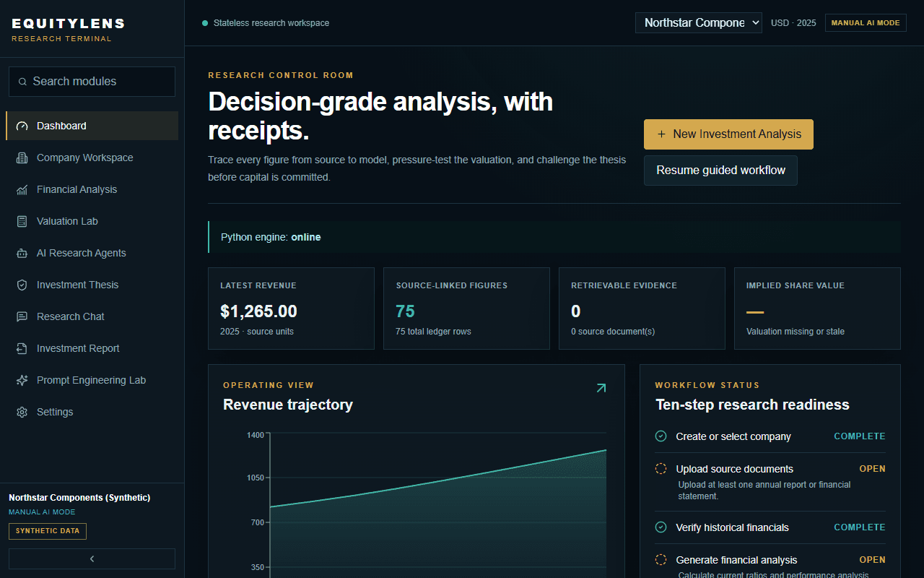Open Settings from the sidebar
Viewport: 924px width, 578px height.
[92, 412]
